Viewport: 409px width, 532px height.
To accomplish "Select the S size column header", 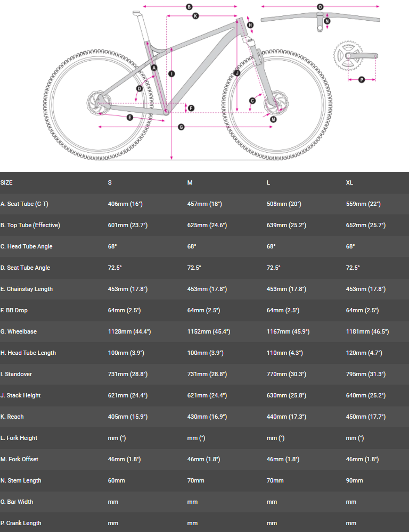I will 110,182.
